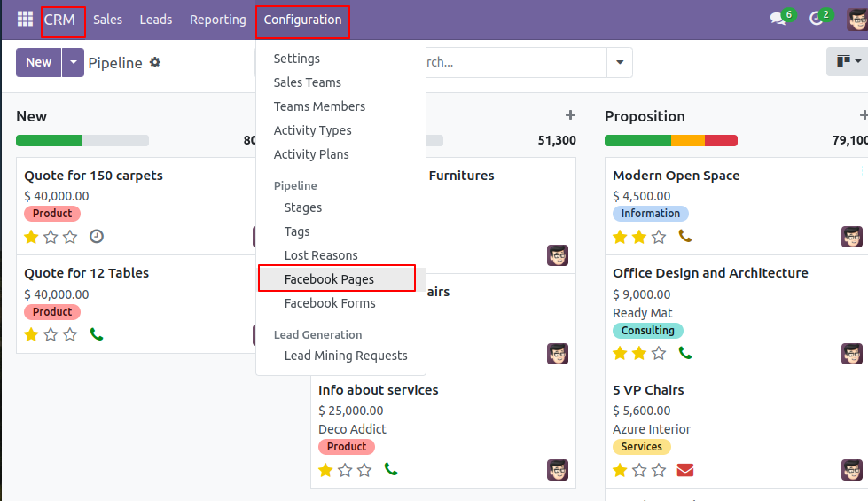Select Facebook Pages from Configuration menu

point(329,279)
